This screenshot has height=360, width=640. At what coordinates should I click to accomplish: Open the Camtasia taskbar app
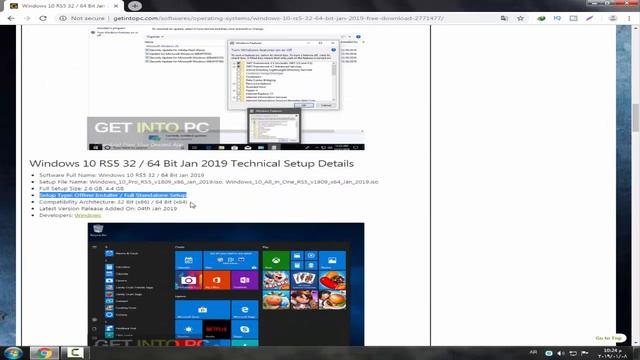(x=75, y=353)
